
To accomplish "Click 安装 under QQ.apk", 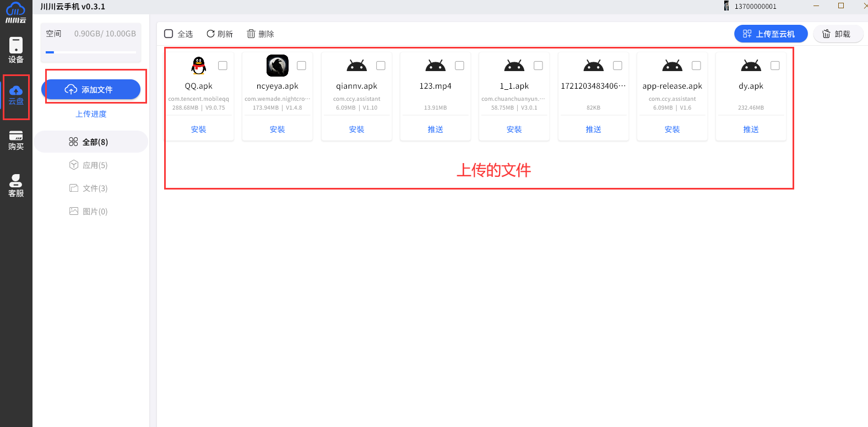I will click(x=199, y=129).
